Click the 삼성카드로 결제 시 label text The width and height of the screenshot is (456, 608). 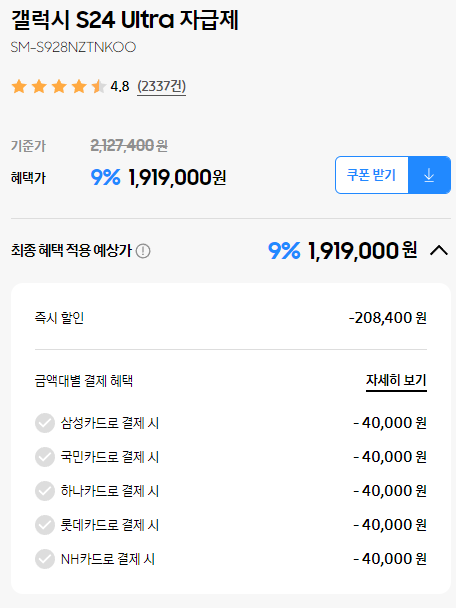[x=110, y=423]
